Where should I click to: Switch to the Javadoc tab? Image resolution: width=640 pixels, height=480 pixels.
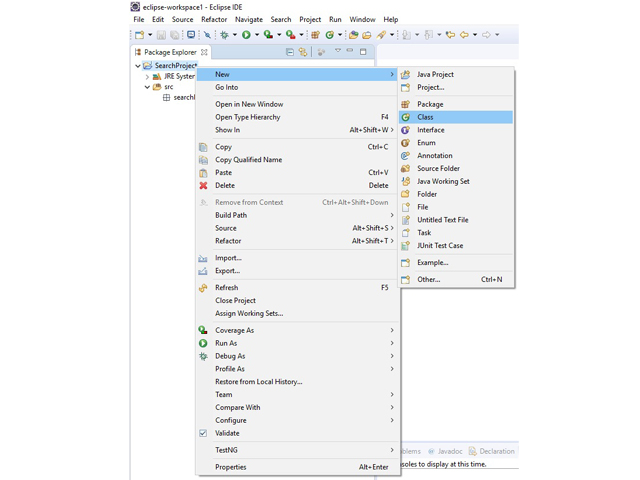(445, 451)
